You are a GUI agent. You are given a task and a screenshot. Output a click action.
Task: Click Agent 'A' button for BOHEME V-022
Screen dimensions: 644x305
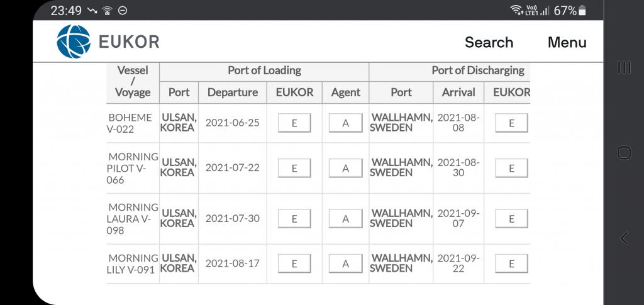(345, 123)
